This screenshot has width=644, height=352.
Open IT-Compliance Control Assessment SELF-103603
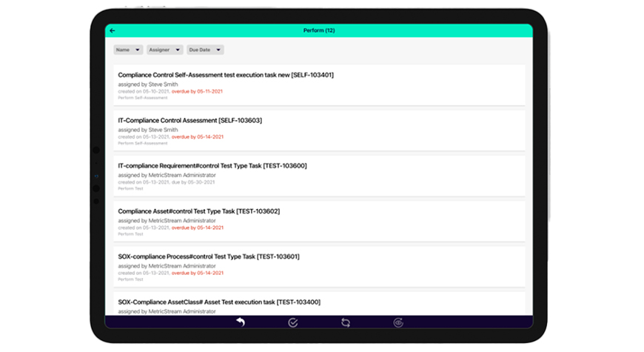[319, 130]
